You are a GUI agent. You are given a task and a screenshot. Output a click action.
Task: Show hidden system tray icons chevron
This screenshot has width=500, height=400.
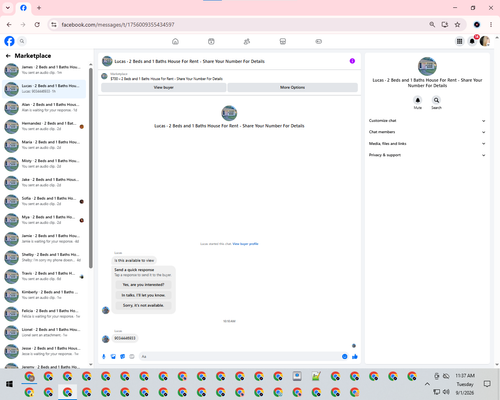coord(427,384)
